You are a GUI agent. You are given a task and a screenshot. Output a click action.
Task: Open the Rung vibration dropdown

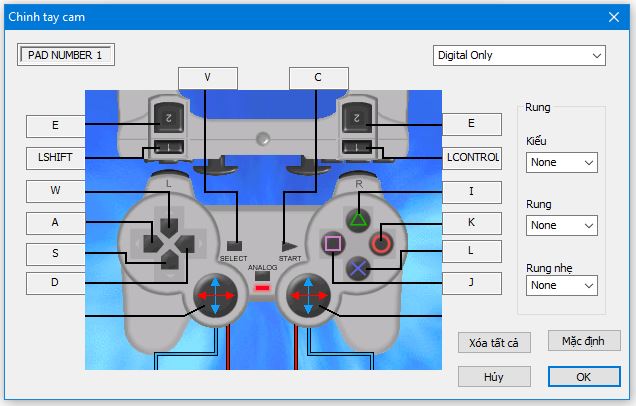point(561,226)
